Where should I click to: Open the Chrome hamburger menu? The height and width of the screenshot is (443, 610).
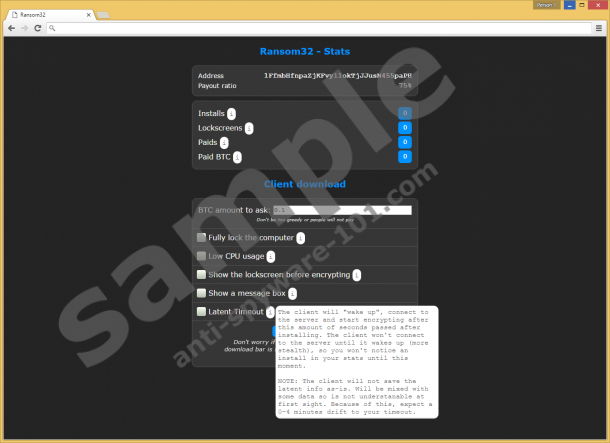[599, 28]
